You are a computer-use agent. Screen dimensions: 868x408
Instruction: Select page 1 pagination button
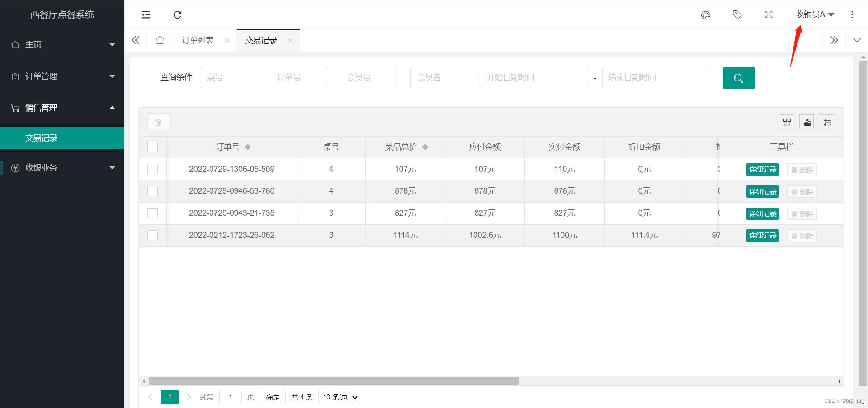coord(170,397)
